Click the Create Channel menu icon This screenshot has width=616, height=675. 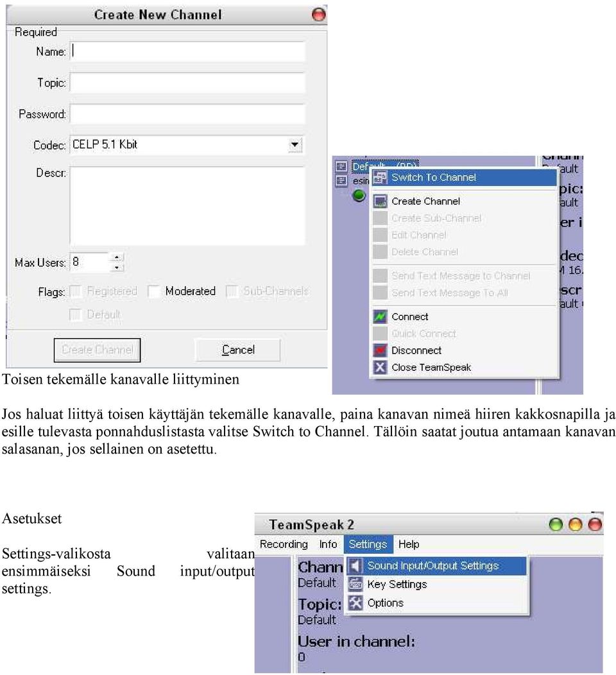pos(380,201)
